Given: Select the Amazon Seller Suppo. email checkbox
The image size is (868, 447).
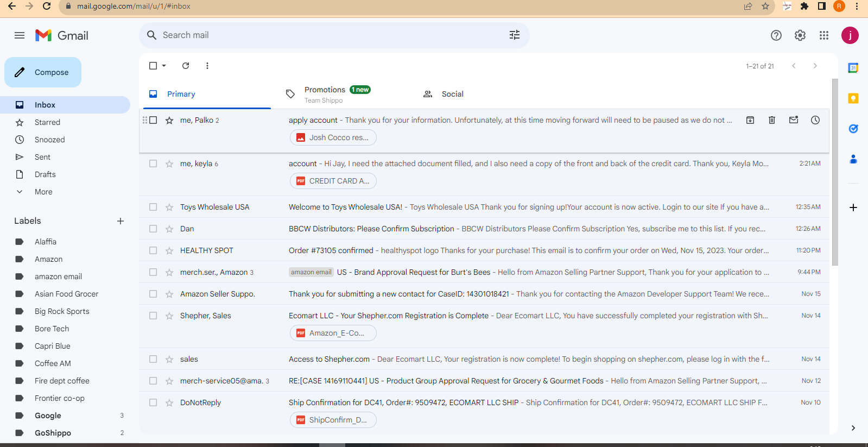Looking at the screenshot, I should click(x=153, y=294).
